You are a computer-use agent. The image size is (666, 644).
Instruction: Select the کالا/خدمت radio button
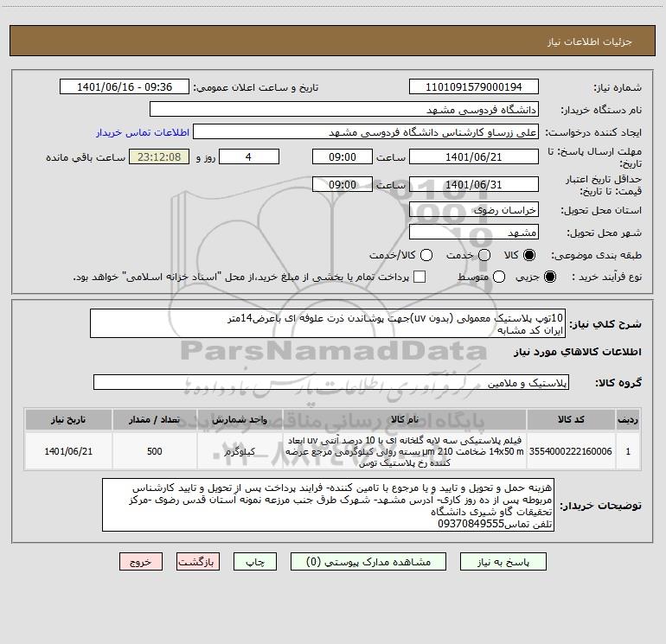[x=426, y=255]
